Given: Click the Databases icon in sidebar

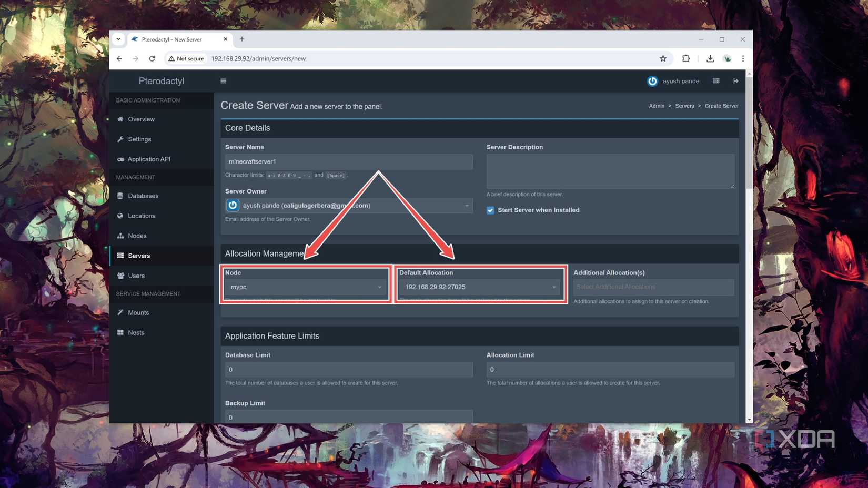Looking at the screenshot, I should [x=120, y=196].
